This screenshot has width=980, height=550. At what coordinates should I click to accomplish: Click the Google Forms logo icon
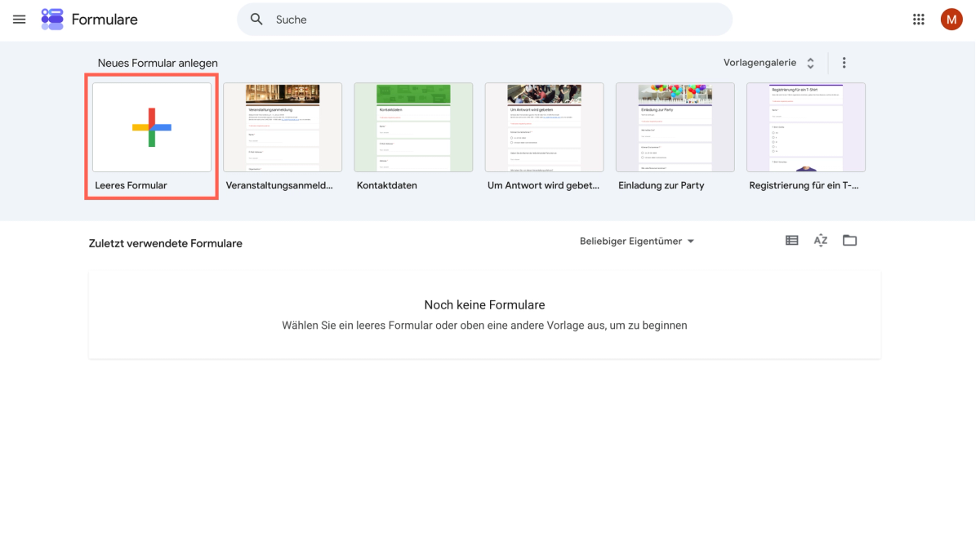52,19
